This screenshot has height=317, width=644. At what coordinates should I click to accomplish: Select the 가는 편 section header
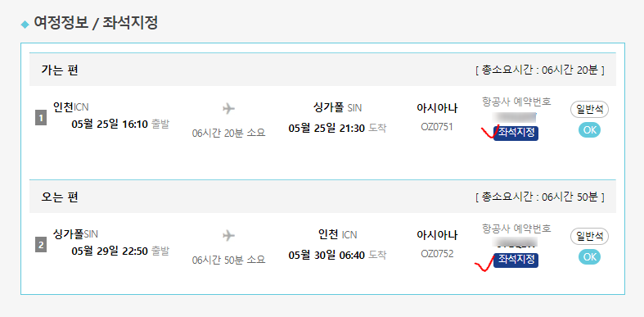point(322,70)
